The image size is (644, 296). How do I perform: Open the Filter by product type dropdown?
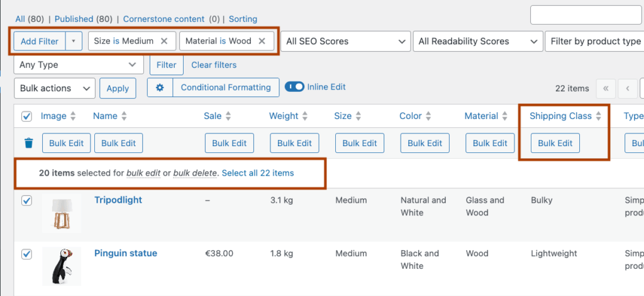(x=594, y=41)
